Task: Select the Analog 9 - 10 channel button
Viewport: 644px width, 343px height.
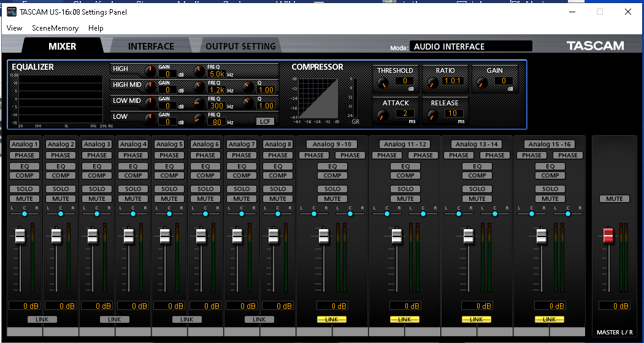Action: (x=332, y=144)
